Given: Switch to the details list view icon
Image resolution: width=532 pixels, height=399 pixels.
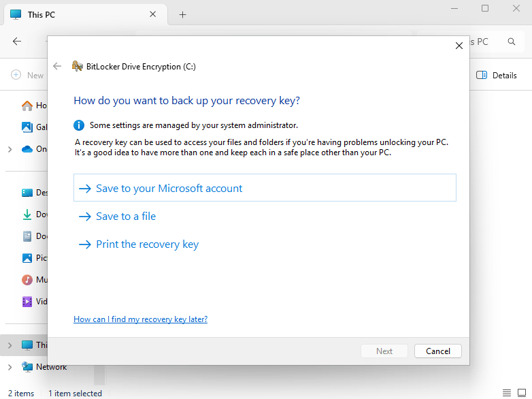Looking at the screenshot, I should (x=507, y=393).
